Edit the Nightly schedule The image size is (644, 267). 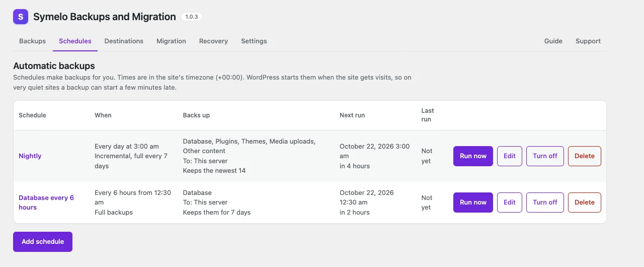510,156
